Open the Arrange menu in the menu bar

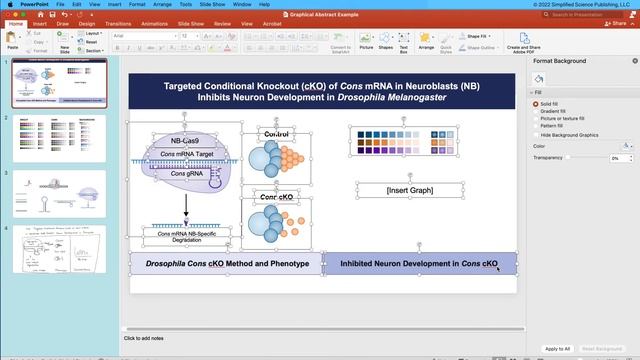[x=162, y=4]
